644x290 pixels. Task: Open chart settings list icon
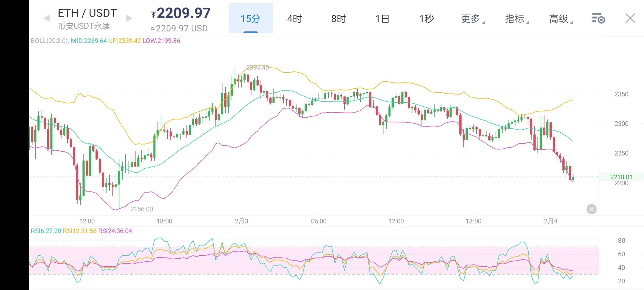click(x=598, y=19)
